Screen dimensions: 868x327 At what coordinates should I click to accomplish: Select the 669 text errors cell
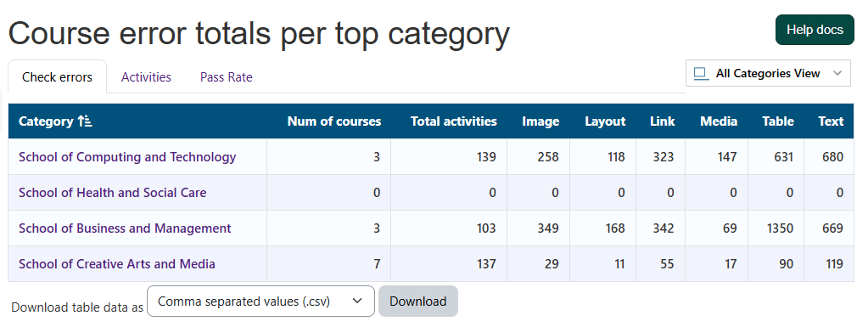click(829, 228)
